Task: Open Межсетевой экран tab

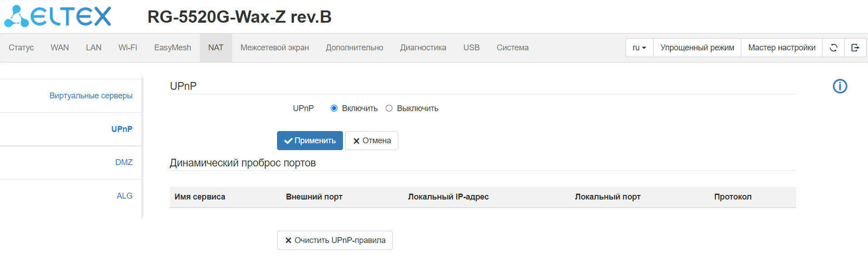Action: [275, 48]
